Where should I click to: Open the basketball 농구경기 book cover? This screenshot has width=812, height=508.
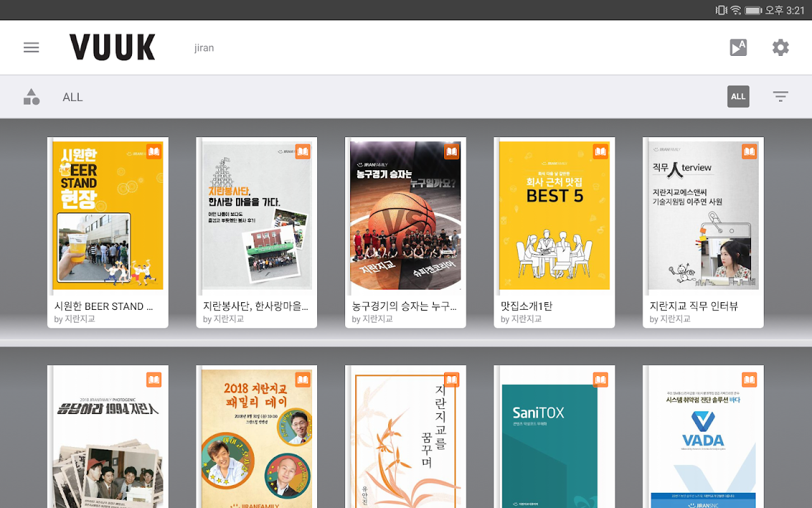(x=405, y=215)
